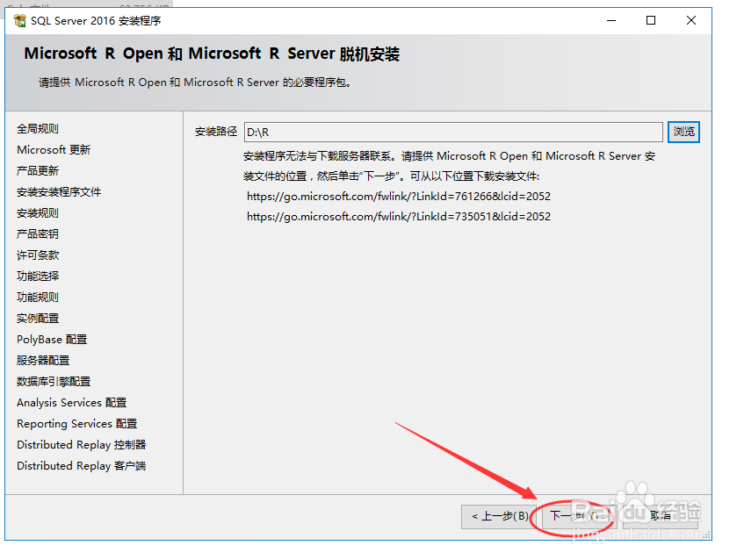Select Analysis Services 配置 step
This screenshot has width=744, height=560.
72,403
